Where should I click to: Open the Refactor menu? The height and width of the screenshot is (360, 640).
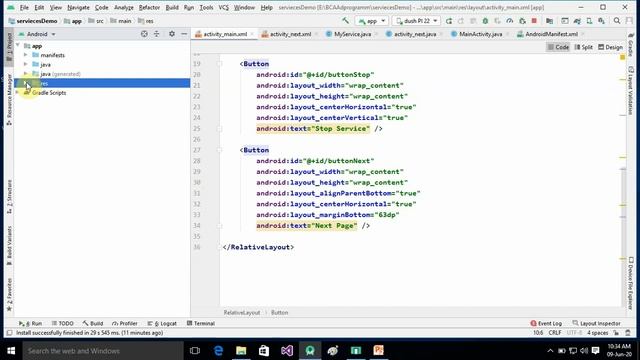(x=149, y=7)
